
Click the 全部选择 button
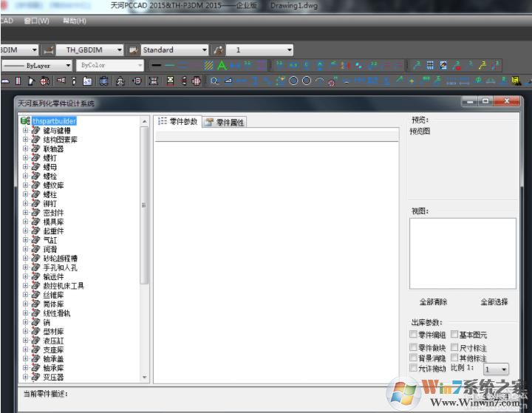pos(494,301)
